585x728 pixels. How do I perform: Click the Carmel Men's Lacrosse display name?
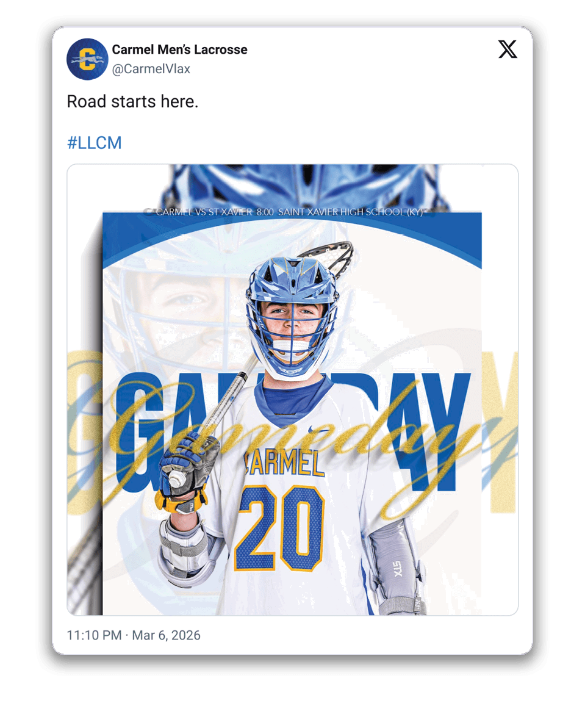tap(180, 49)
